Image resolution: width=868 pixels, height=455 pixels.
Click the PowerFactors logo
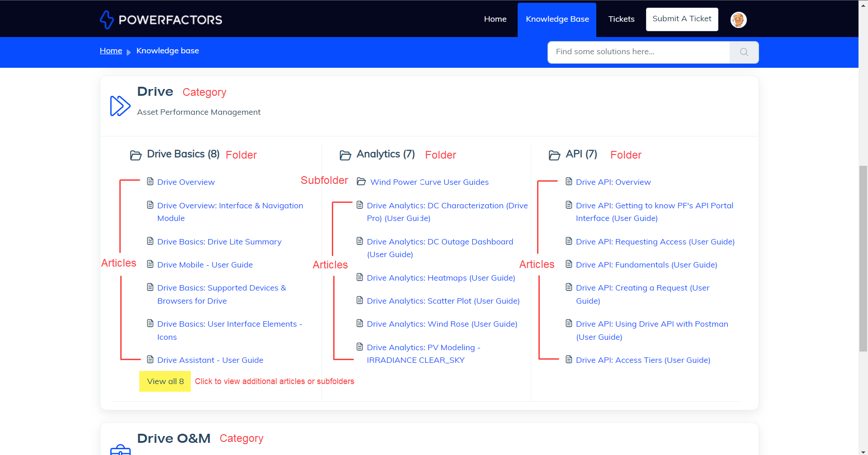point(161,19)
